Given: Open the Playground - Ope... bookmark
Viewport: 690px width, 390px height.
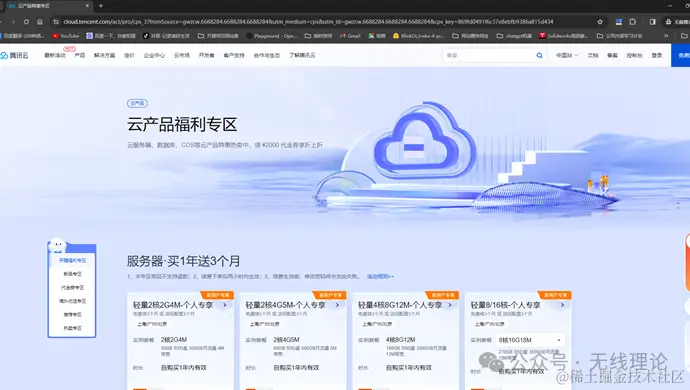Looking at the screenshot, I should coord(272,36).
